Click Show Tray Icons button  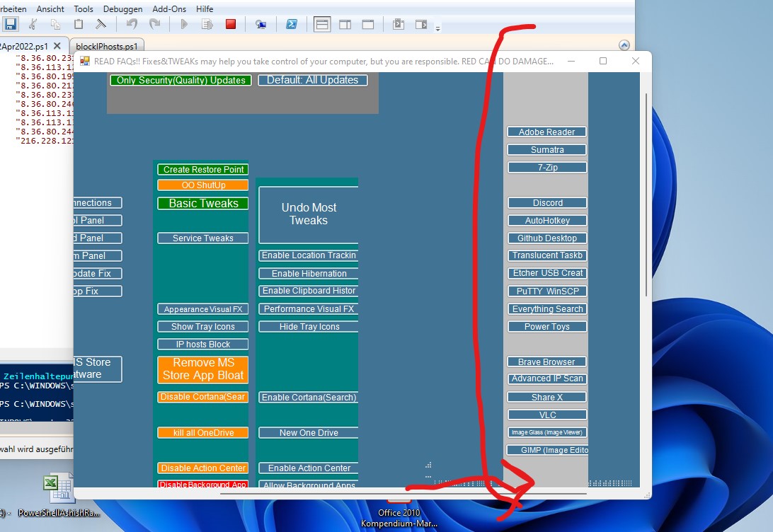click(203, 327)
